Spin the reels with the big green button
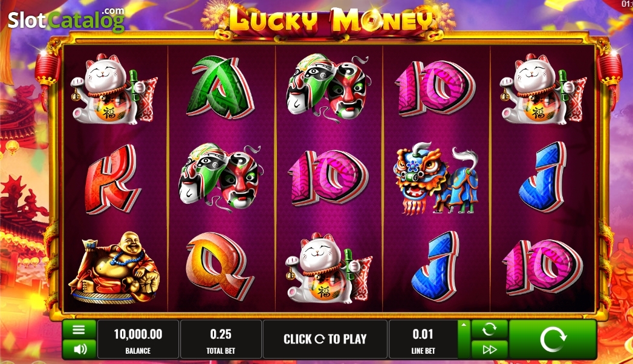 (553, 339)
